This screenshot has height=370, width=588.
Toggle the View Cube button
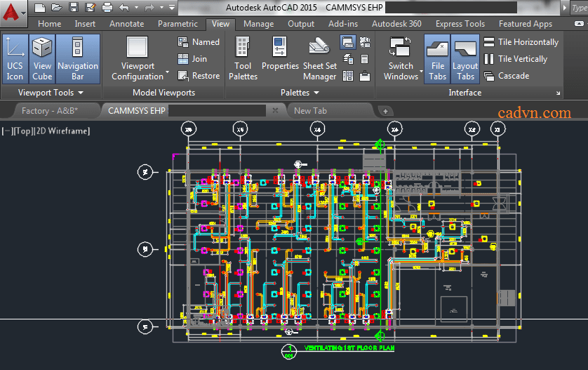point(42,59)
